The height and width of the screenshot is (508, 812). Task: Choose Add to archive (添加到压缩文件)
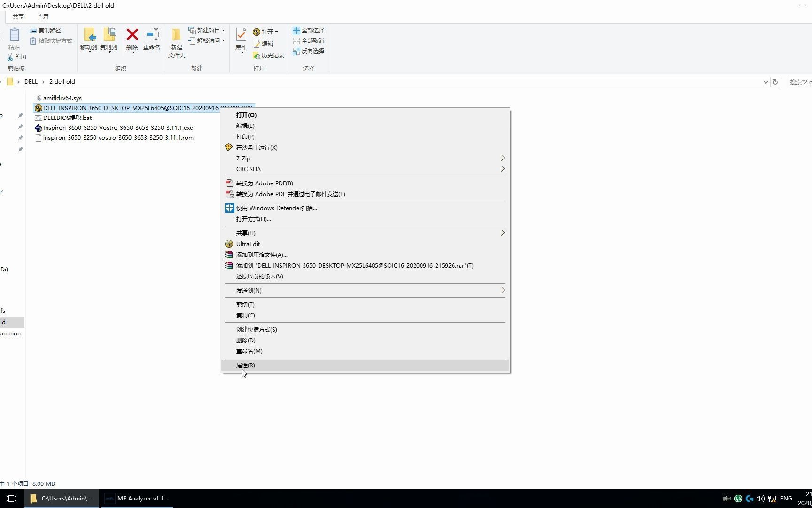point(365,255)
